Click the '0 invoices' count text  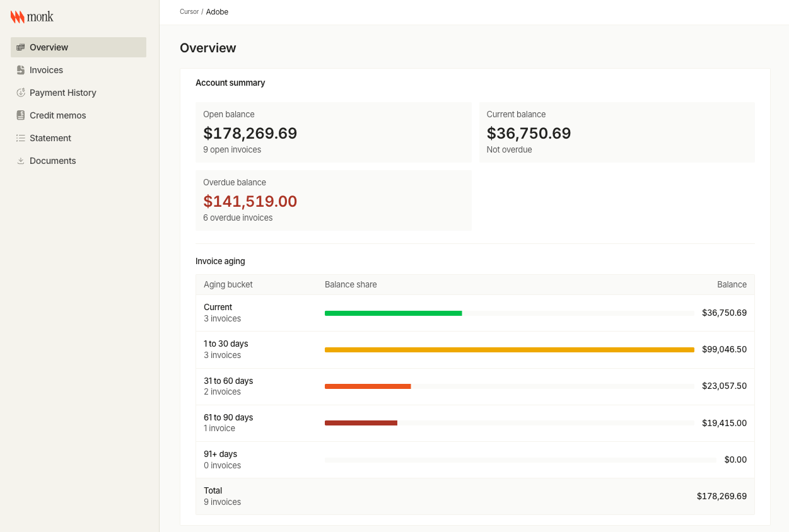[x=223, y=466]
